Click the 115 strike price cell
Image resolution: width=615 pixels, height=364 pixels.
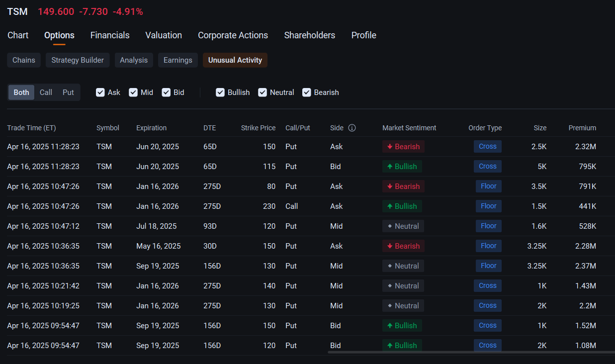point(269,167)
